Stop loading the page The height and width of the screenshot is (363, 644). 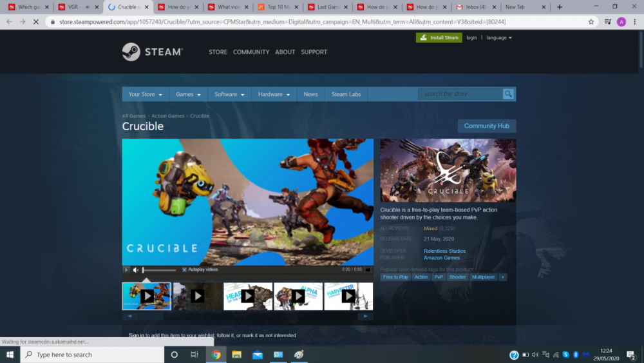coord(35,22)
